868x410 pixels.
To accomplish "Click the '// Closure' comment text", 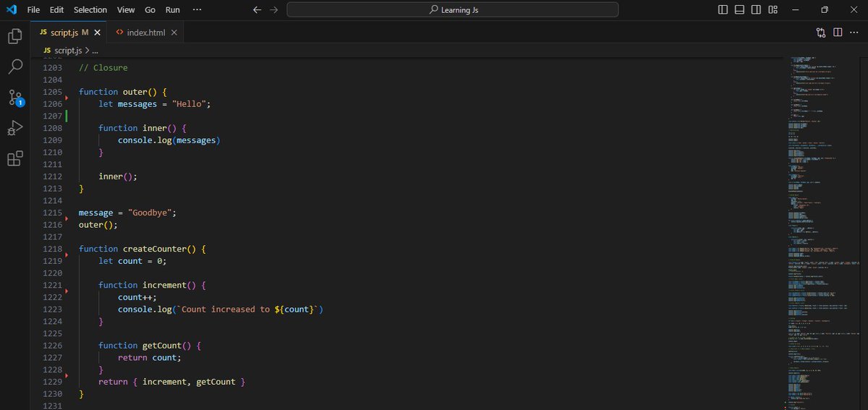I will (103, 67).
